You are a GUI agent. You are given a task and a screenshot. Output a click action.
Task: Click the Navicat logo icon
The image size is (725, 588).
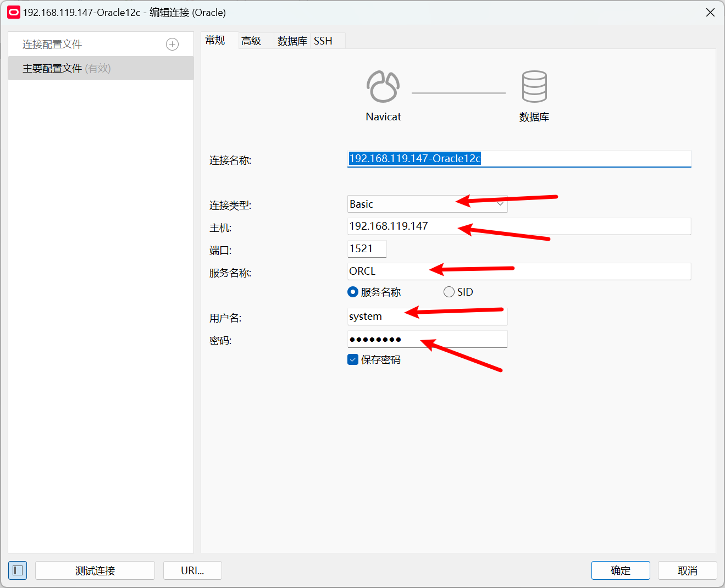[383, 86]
